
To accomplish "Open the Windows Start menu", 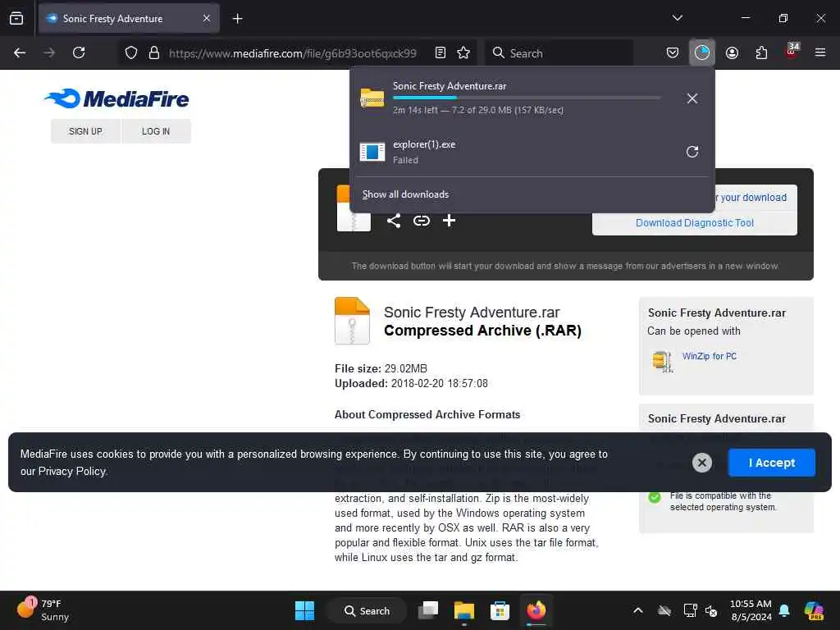I will click(x=305, y=610).
